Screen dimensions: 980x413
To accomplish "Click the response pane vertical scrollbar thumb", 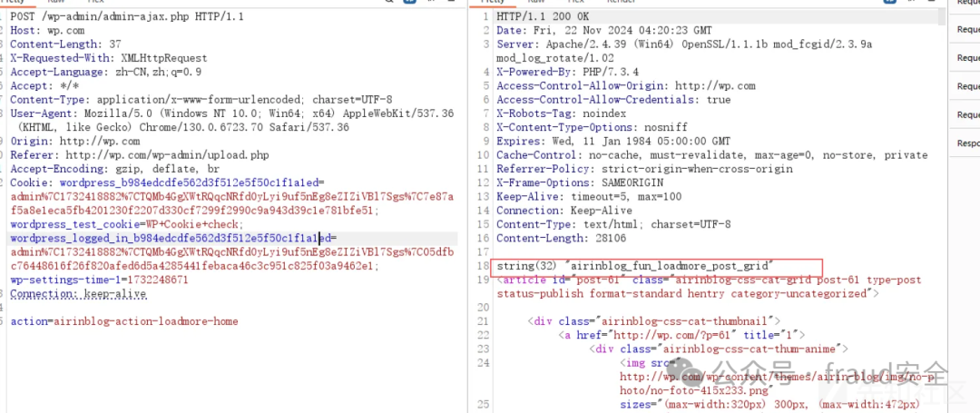I will pyautogui.click(x=941, y=16).
